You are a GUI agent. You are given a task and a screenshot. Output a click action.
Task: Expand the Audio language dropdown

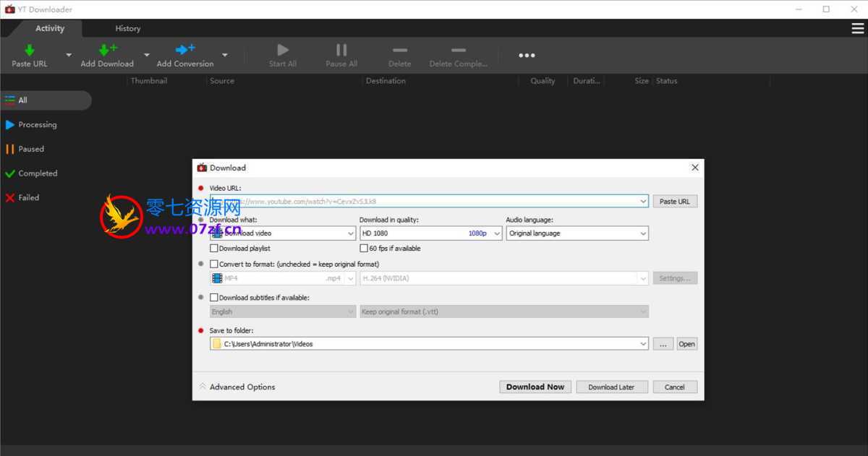point(576,233)
